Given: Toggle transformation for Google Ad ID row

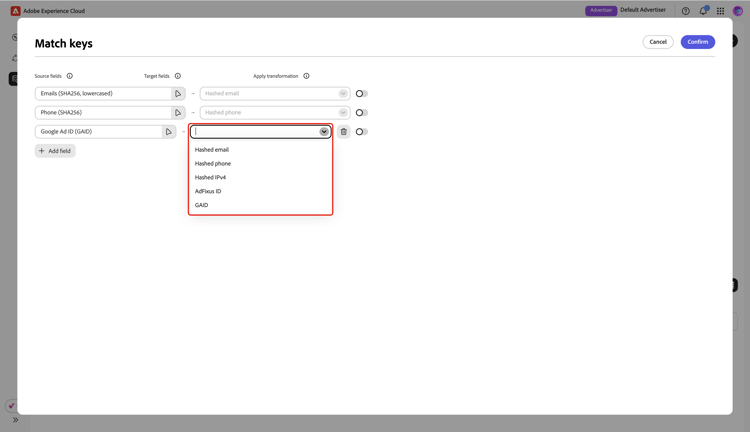Looking at the screenshot, I should coord(362,132).
